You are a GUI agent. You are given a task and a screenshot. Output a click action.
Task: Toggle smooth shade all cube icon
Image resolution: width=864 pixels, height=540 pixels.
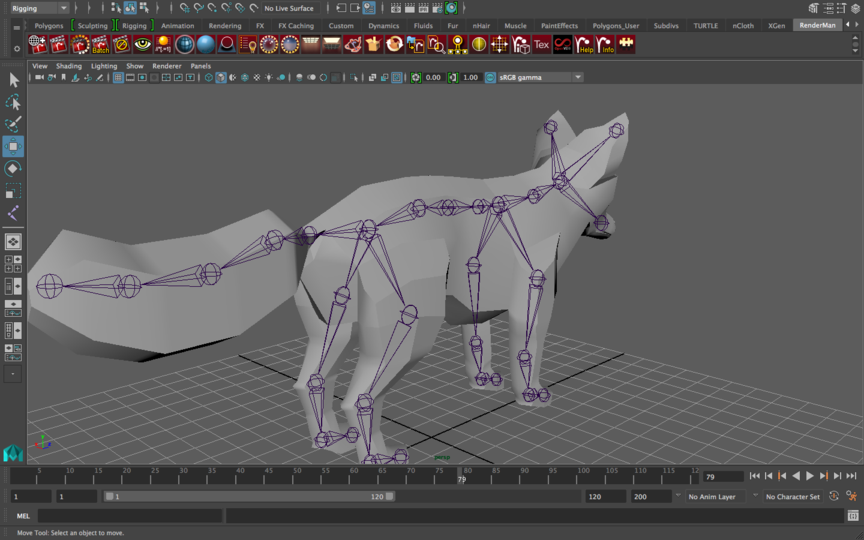221,78
